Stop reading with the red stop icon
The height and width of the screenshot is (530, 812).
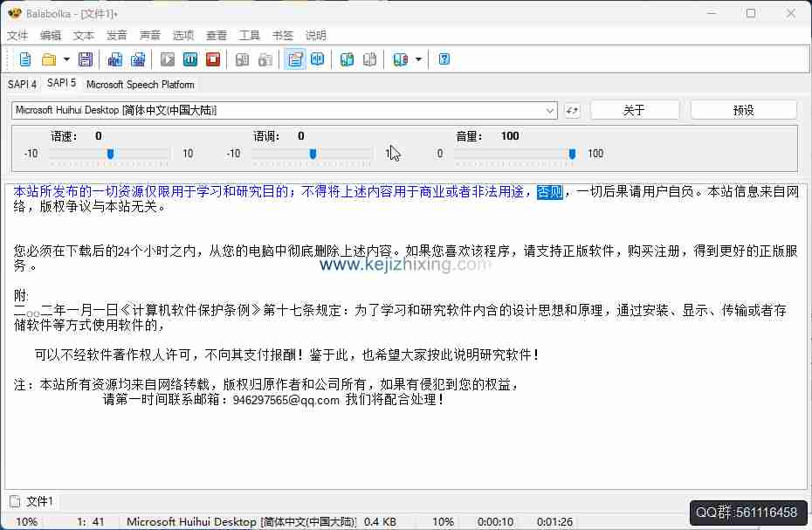click(x=213, y=59)
